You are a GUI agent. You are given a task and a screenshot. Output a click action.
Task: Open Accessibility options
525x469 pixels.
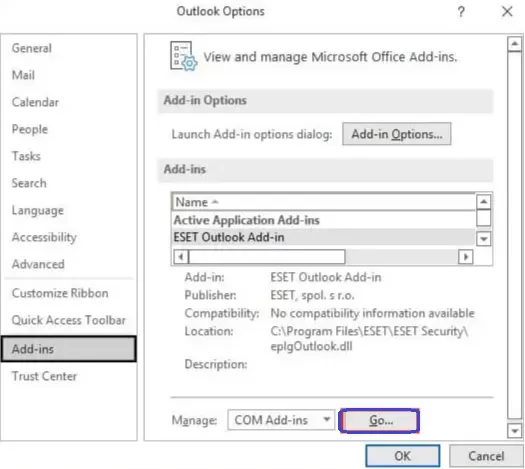[44, 237]
